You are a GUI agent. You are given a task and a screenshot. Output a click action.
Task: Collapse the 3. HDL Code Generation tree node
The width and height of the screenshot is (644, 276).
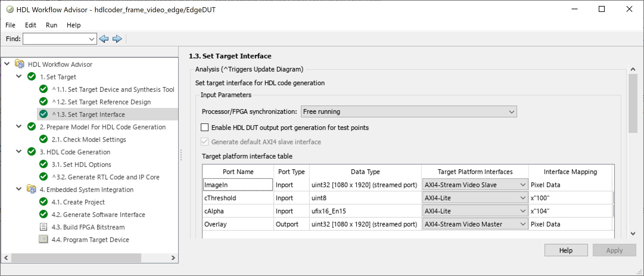(19, 151)
